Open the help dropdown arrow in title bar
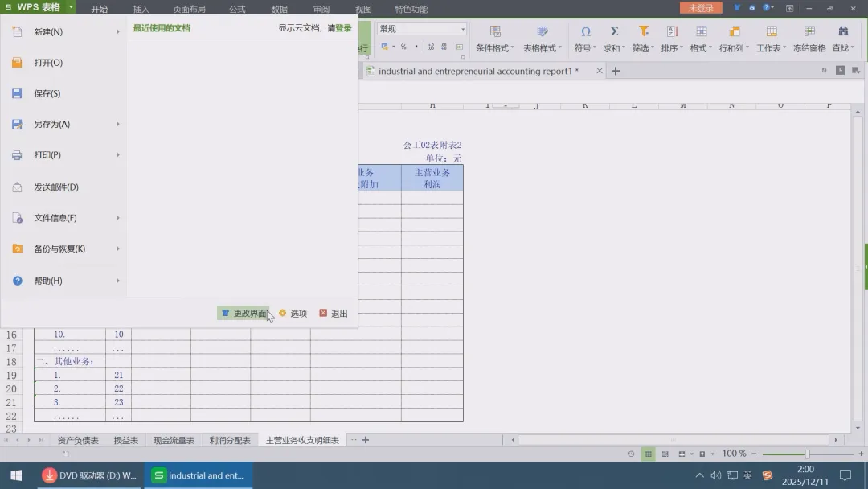This screenshot has width=868, height=489. coord(772,8)
